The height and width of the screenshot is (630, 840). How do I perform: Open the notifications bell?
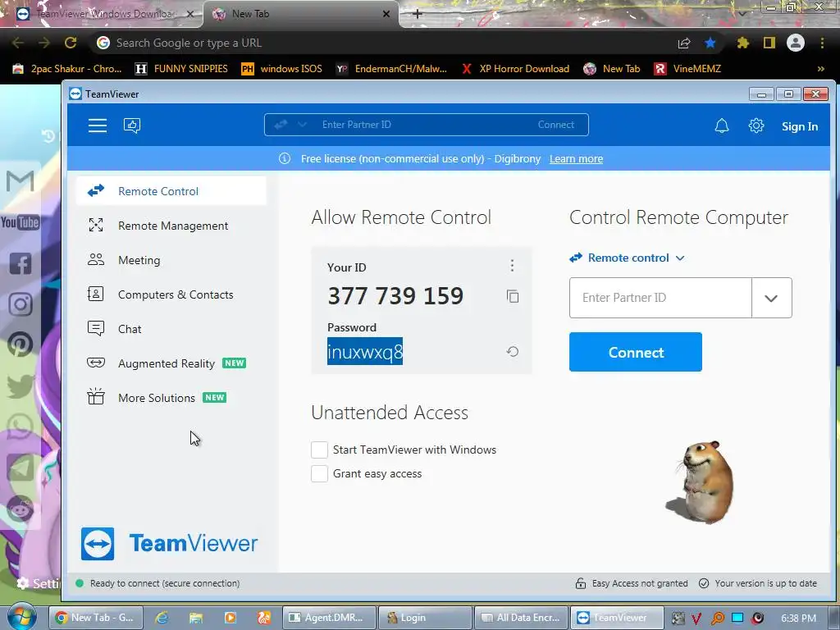722,126
